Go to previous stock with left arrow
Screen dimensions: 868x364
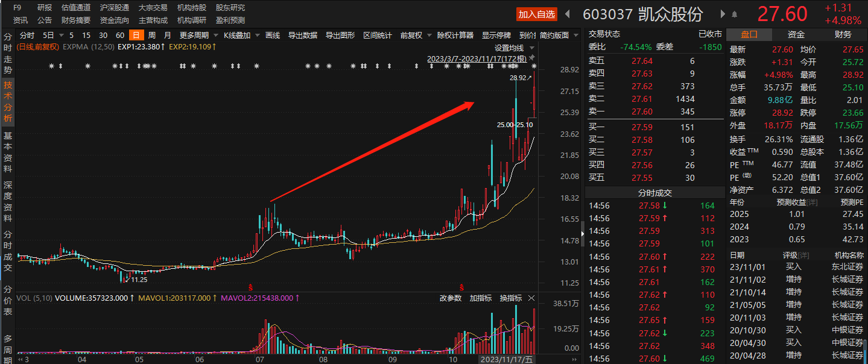[x=568, y=14]
